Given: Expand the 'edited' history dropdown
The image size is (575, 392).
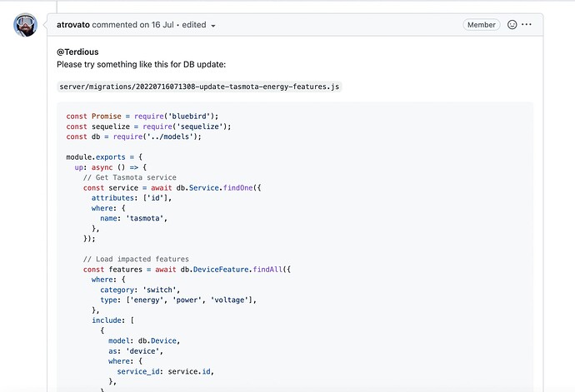Looking at the screenshot, I should (199, 25).
